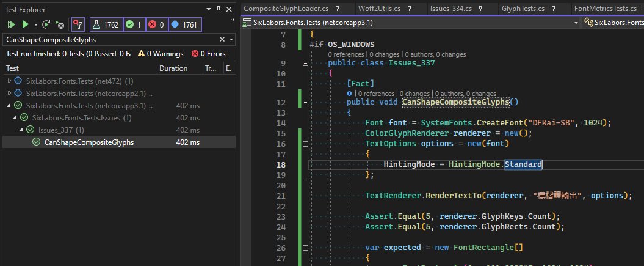Collapse the expected FontRectangle array region
Image resolution: width=644 pixels, height=266 pixels.
(305, 248)
